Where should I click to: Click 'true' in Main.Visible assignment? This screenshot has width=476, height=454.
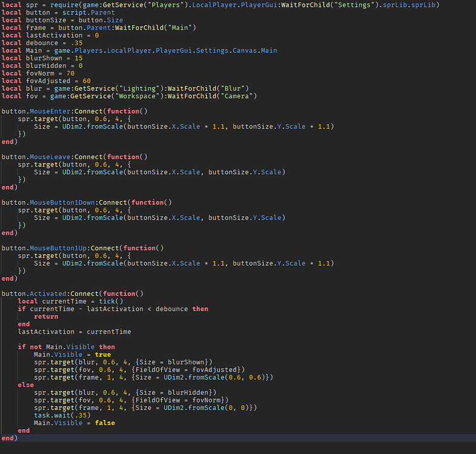(x=102, y=354)
